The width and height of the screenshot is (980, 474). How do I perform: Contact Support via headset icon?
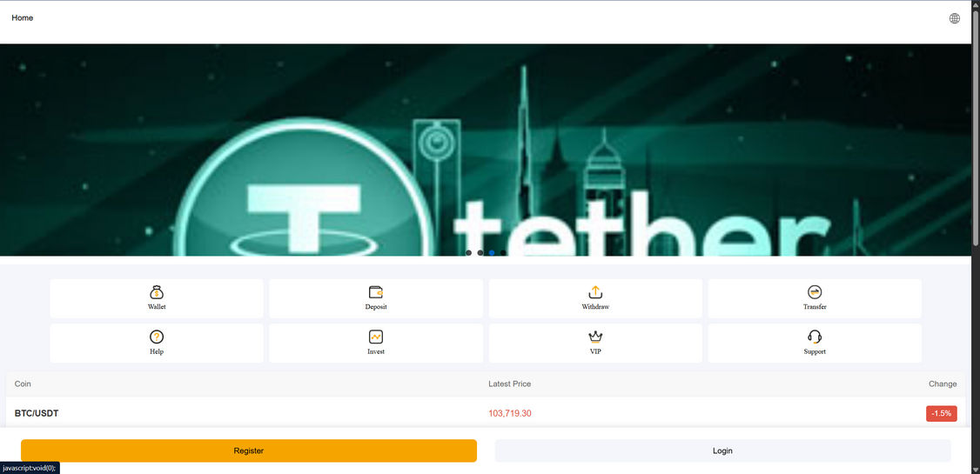pos(815,337)
